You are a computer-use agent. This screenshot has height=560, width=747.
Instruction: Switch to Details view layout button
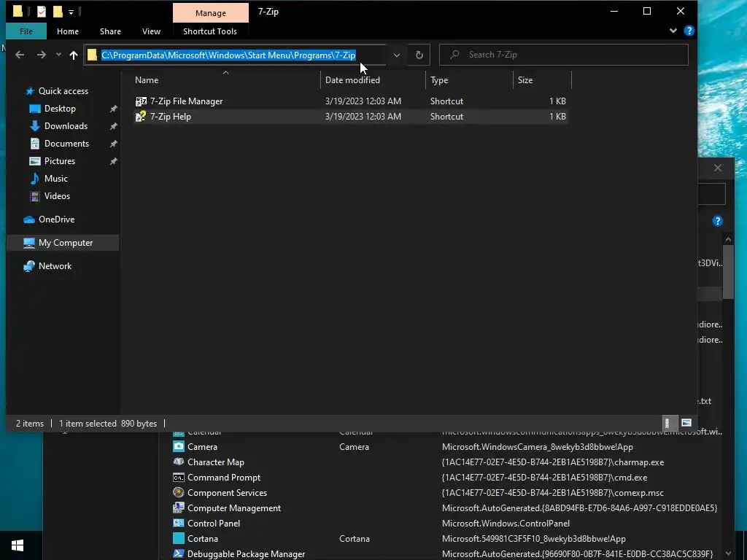coord(668,423)
